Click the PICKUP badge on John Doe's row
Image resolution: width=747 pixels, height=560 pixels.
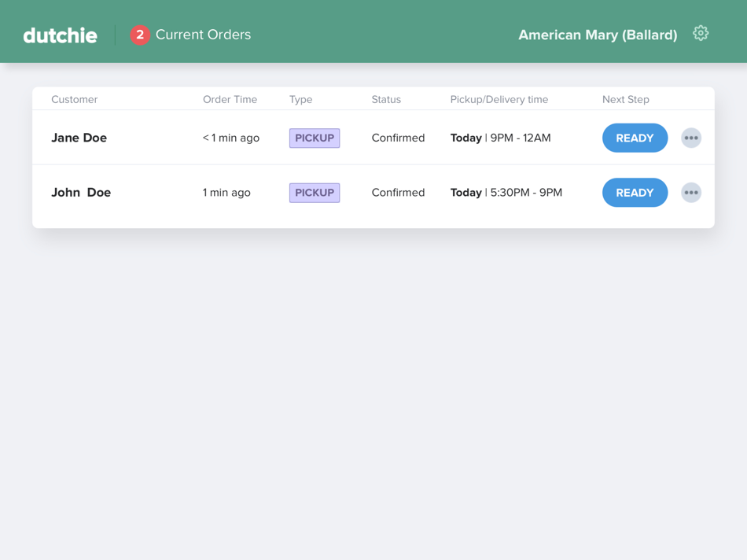coord(314,193)
